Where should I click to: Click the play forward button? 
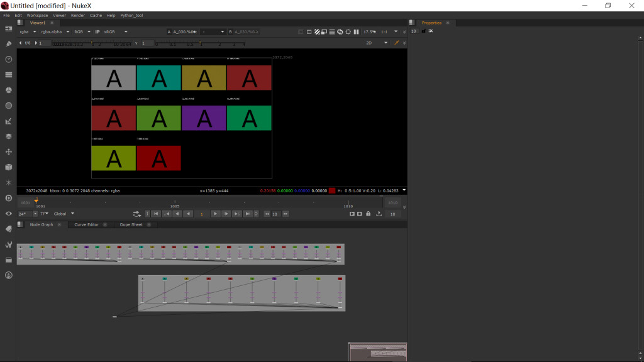coord(215,214)
